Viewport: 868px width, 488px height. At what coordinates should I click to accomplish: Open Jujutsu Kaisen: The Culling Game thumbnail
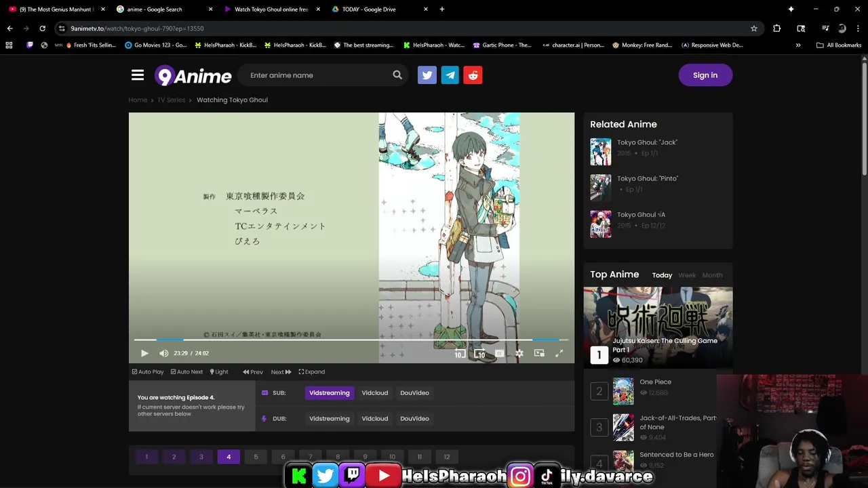click(x=658, y=327)
